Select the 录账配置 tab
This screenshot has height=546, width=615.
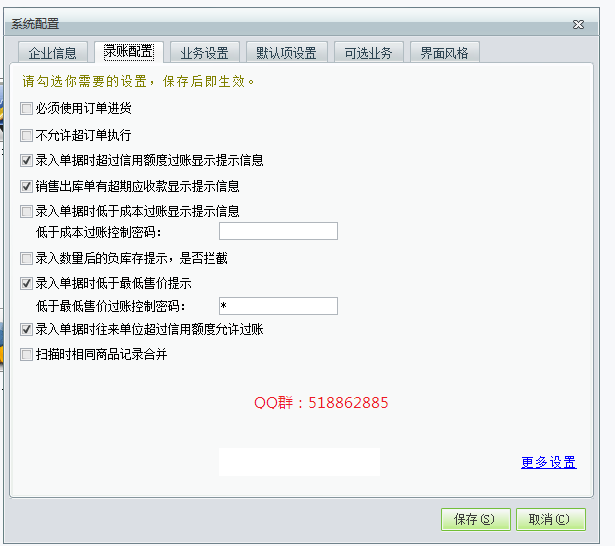click(128, 51)
